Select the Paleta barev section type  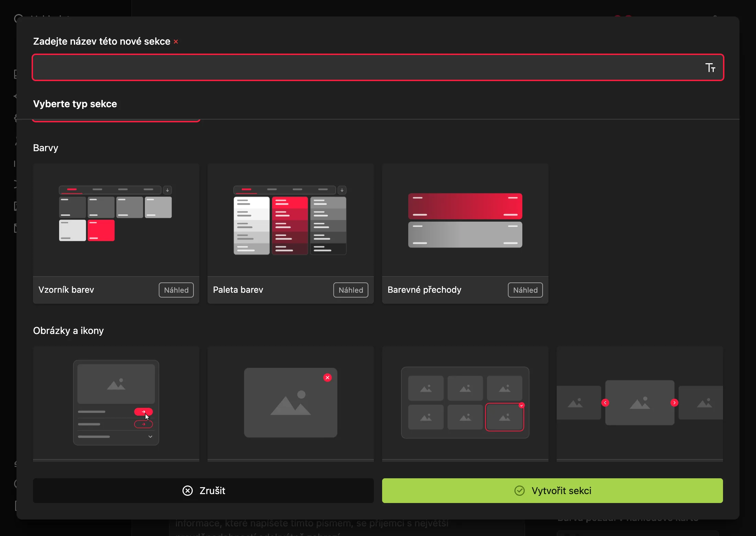tap(291, 234)
